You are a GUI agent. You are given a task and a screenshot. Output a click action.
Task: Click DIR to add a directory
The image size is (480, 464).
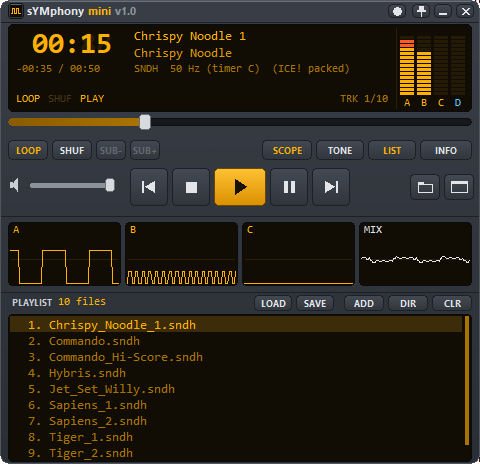pos(408,304)
